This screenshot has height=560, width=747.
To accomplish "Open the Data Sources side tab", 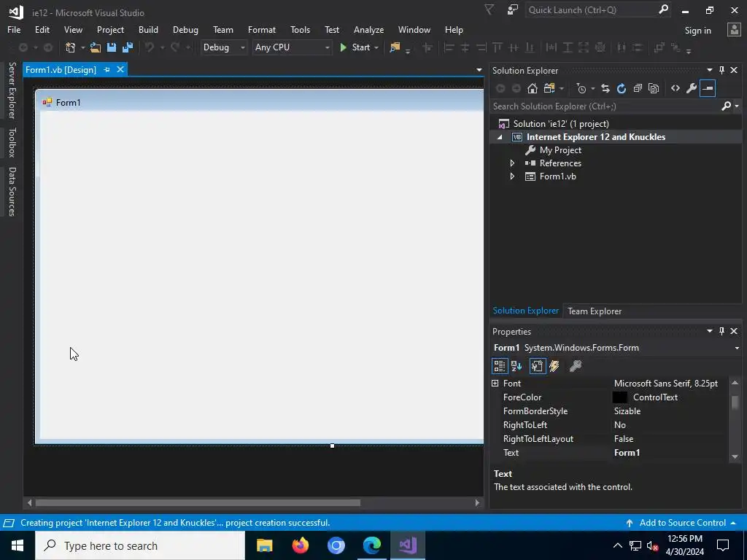I will [x=12, y=192].
